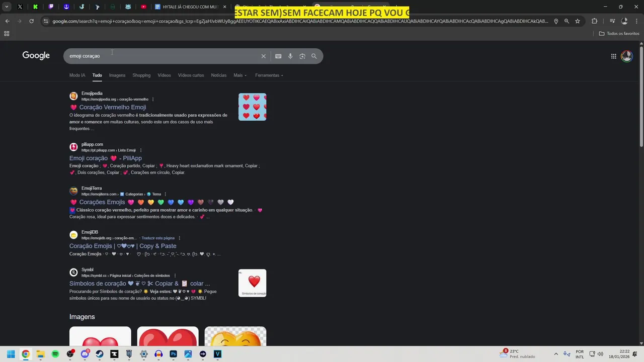This screenshot has width=644, height=362.
Task: Click Traduzir esta página link
Action: 158,238
